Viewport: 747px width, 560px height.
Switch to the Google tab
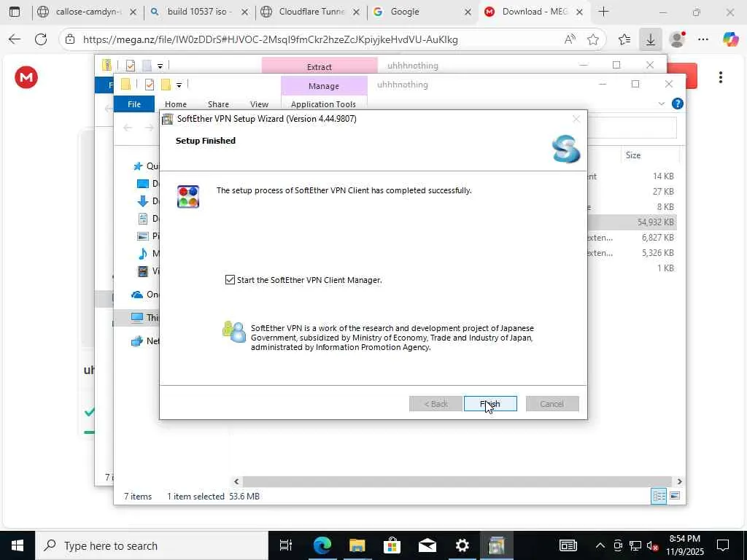(x=422, y=12)
